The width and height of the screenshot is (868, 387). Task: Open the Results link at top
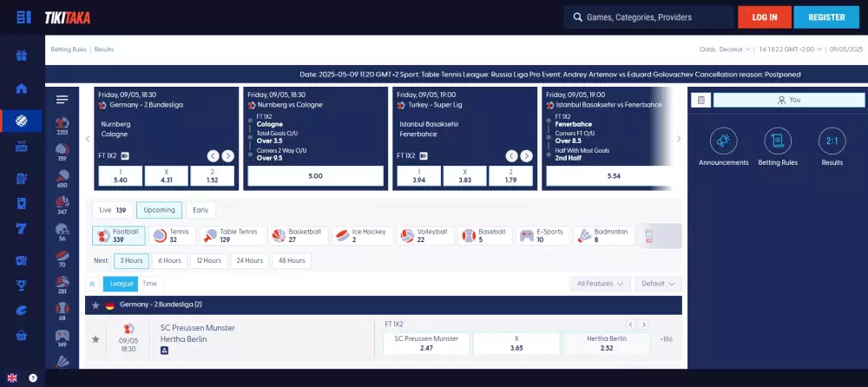[x=103, y=49]
